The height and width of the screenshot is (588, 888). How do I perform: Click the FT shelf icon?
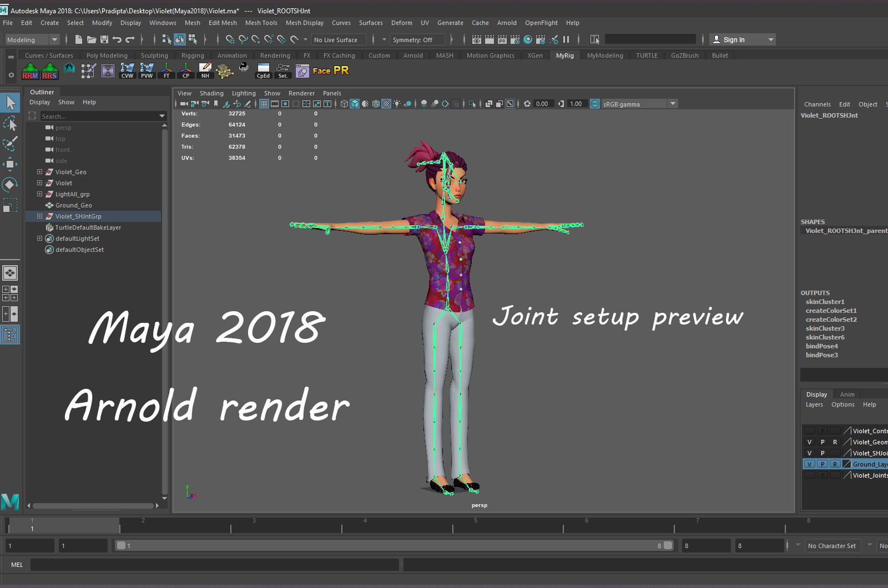[167, 71]
